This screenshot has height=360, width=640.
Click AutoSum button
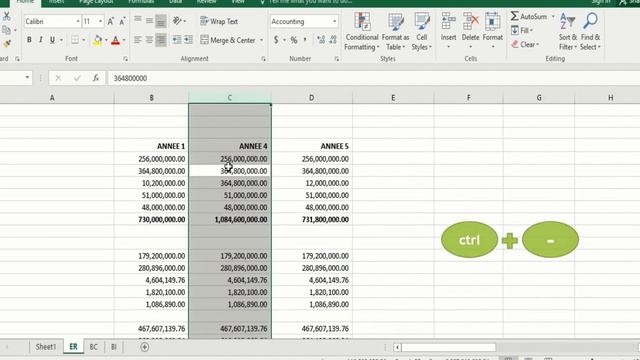[x=529, y=16]
